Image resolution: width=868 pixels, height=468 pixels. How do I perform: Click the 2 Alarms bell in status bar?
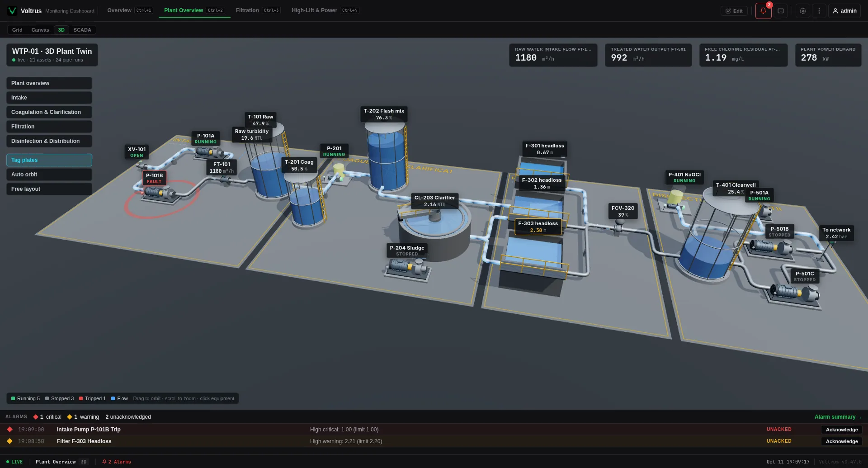coord(117,462)
